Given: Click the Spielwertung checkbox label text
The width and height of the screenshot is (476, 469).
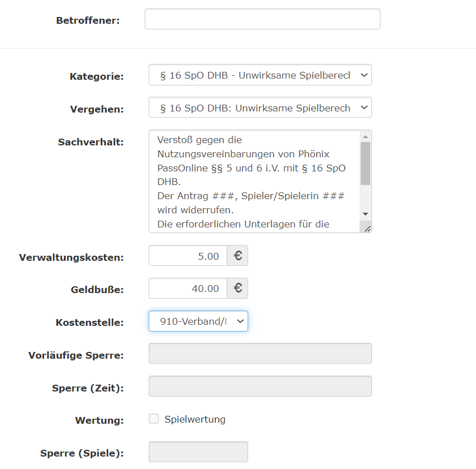Looking at the screenshot, I should tap(195, 419).
